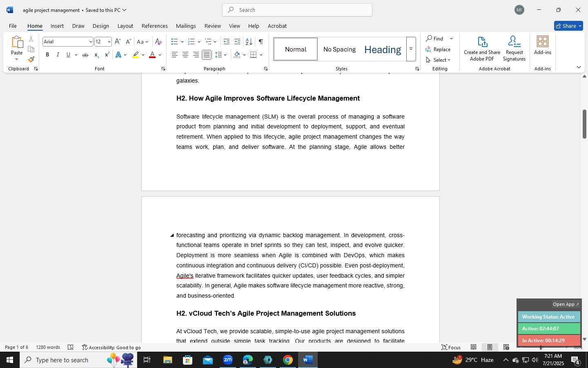Toggle superscript formatting
The width and height of the screenshot is (588, 368).
point(107,55)
